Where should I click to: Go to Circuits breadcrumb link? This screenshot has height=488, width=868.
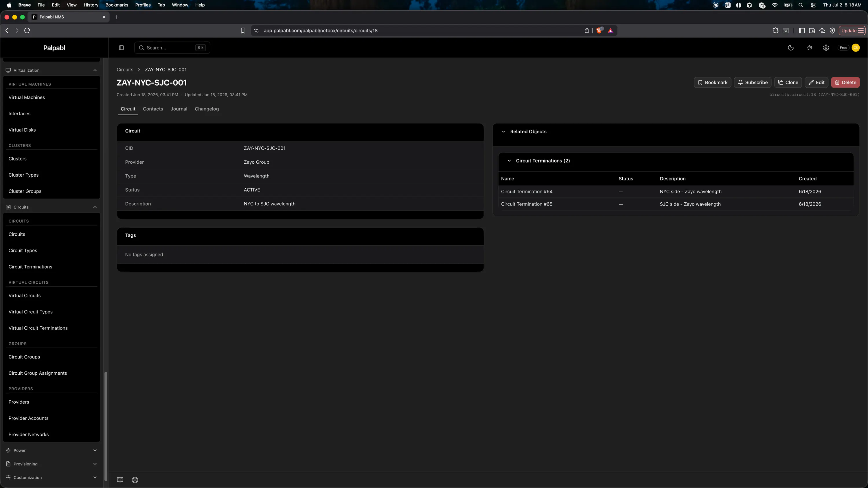(x=125, y=69)
